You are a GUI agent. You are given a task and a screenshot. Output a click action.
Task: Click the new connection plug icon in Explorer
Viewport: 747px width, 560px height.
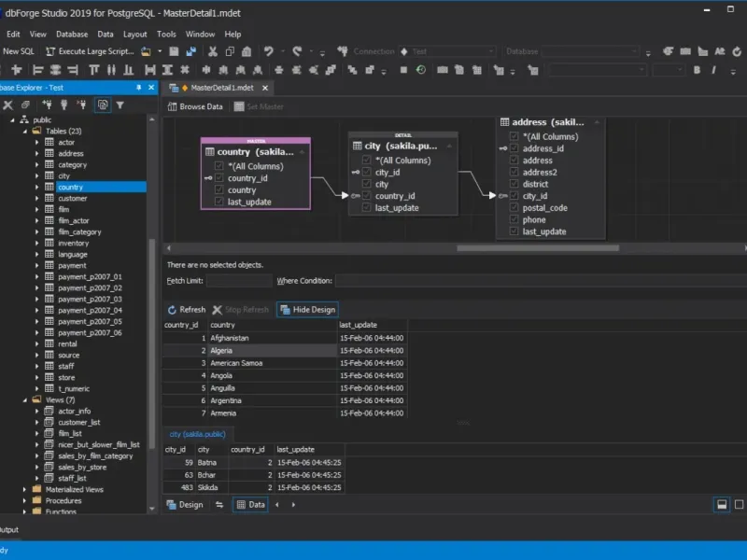click(47, 105)
